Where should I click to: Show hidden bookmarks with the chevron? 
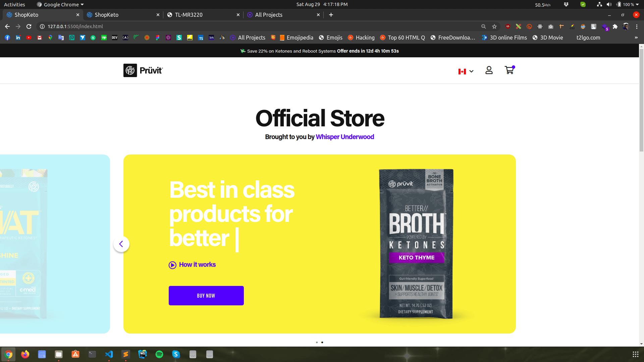[636, 38]
